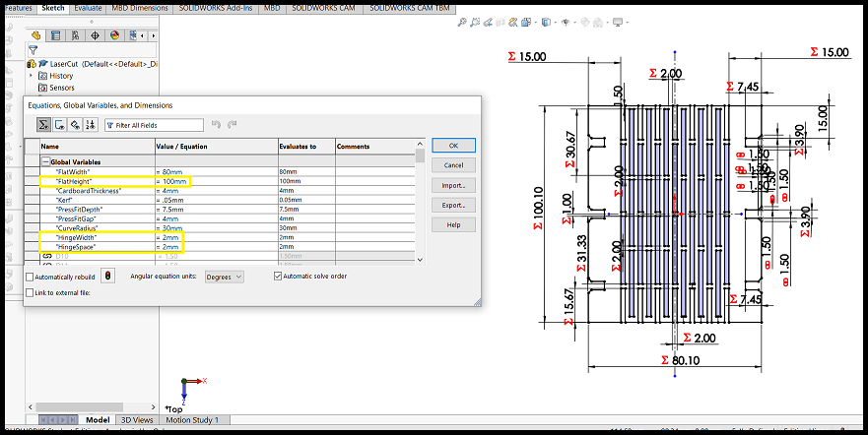
Task: Click the Ordered View icon
Action: [x=91, y=125]
